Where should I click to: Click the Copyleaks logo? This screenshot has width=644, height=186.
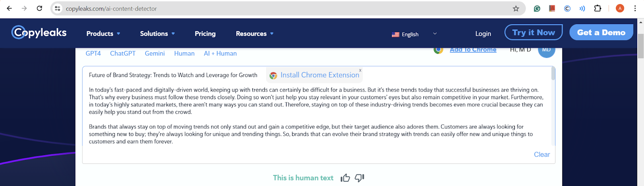[x=39, y=33]
